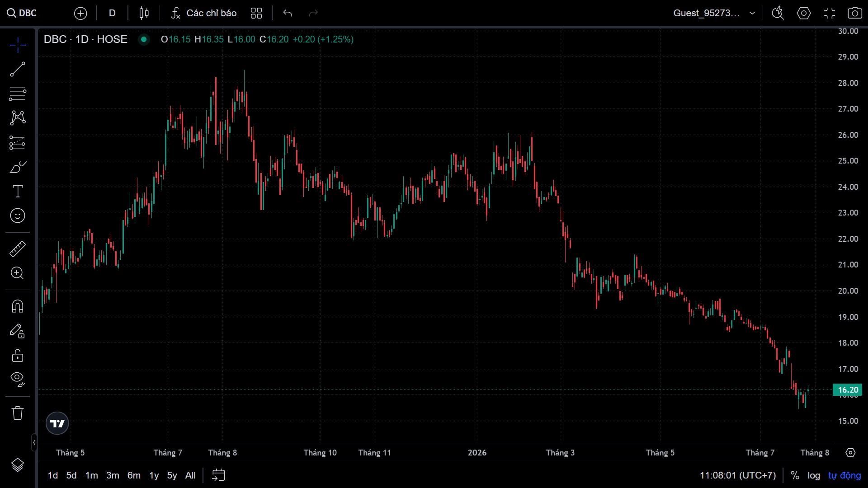Lock all drawing tools
Viewport: 868px width, 488px height.
pyautogui.click(x=18, y=356)
